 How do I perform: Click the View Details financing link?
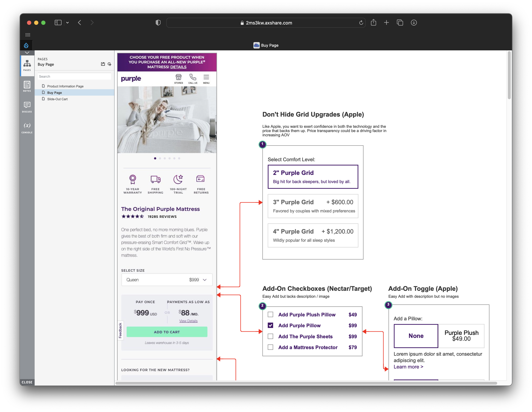[x=188, y=321]
